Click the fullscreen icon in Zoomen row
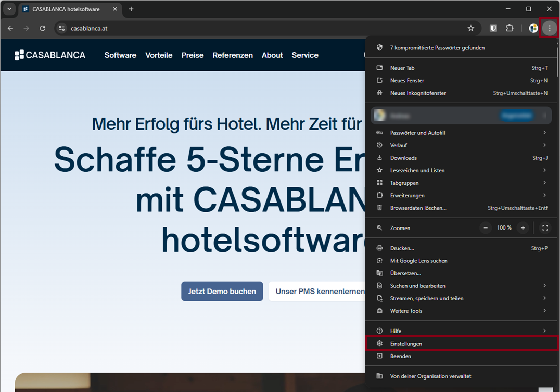This screenshot has height=392, width=560. [x=545, y=228]
